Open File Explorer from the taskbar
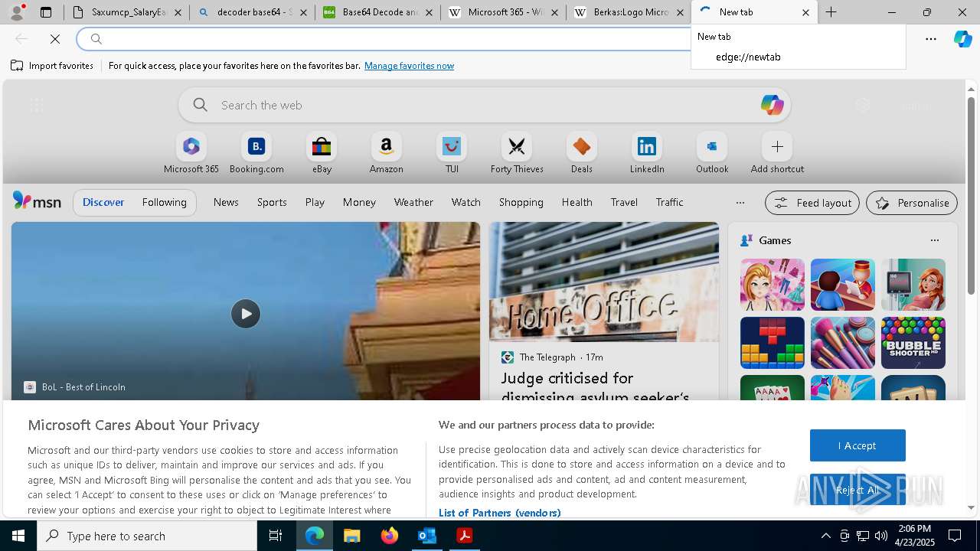Image resolution: width=980 pixels, height=551 pixels. point(351,536)
